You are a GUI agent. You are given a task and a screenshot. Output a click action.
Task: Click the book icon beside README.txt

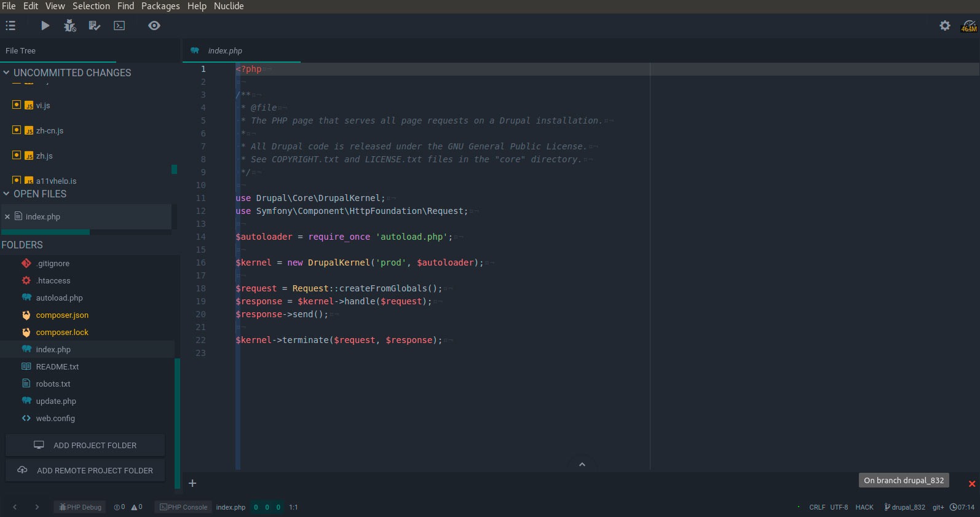[26, 366]
